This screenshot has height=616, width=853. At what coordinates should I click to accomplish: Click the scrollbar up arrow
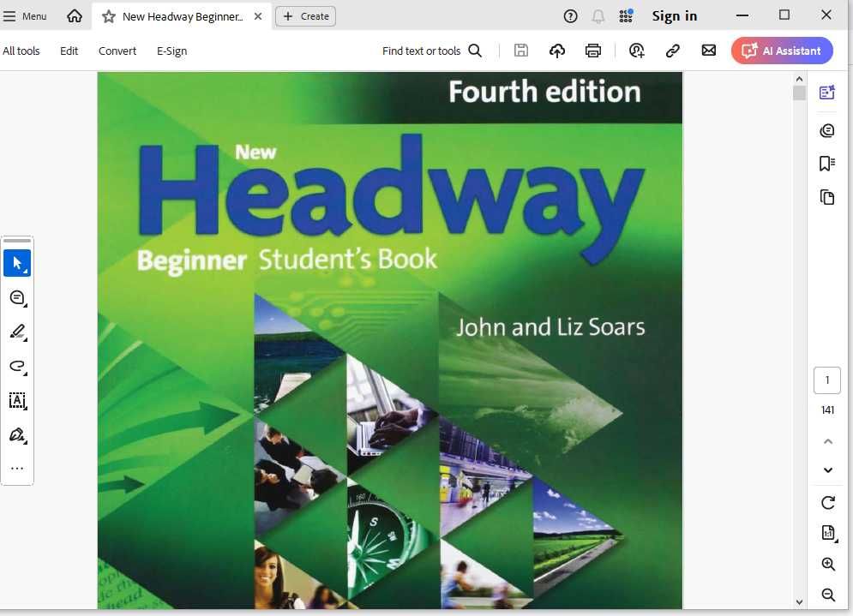pos(799,80)
